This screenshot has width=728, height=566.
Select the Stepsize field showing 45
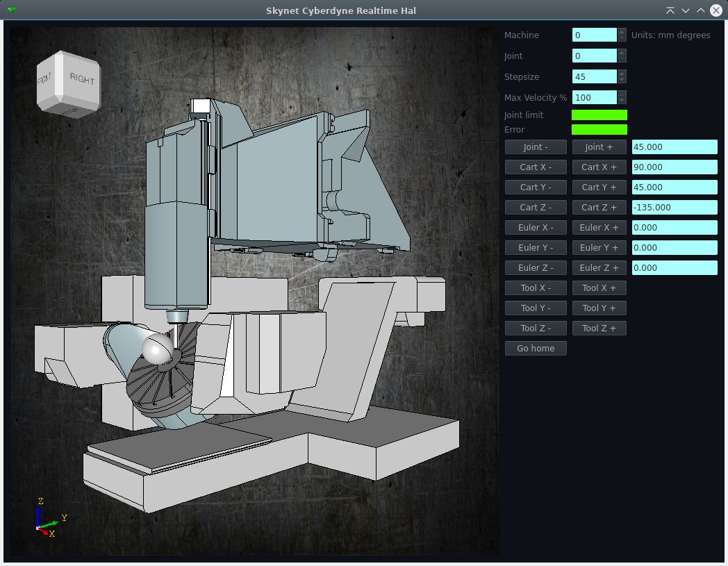pyautogui.click(x=595, y=76)
